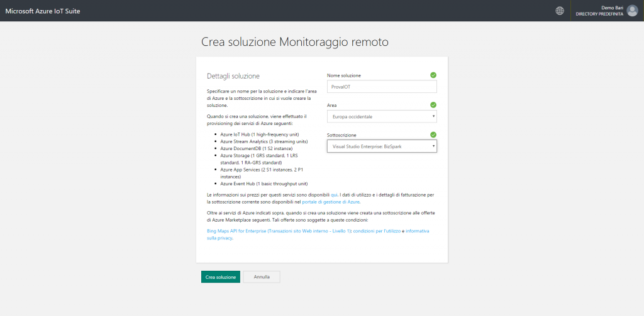This screenshot has width=644, height=316.
Task: Click the 'Sottoscrizione' field label
Action: pos(341,135)
